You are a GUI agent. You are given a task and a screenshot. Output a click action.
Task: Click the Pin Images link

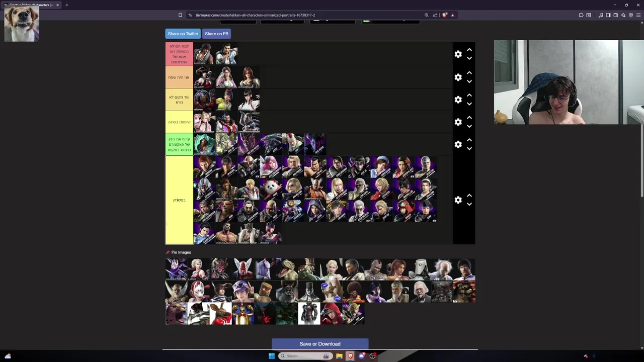(x=181, y=252)
